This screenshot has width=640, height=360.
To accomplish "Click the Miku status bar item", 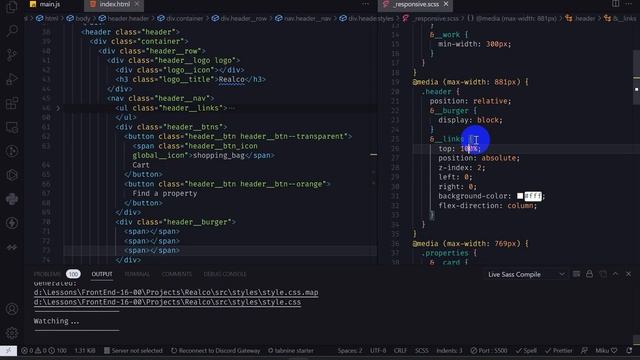I will click(x=606, y=350).
